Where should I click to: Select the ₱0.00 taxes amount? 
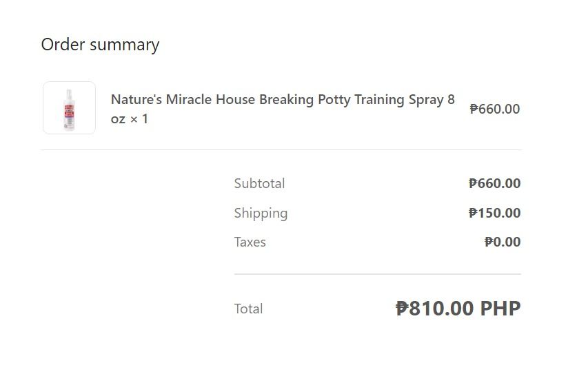(x=503, y=242)
